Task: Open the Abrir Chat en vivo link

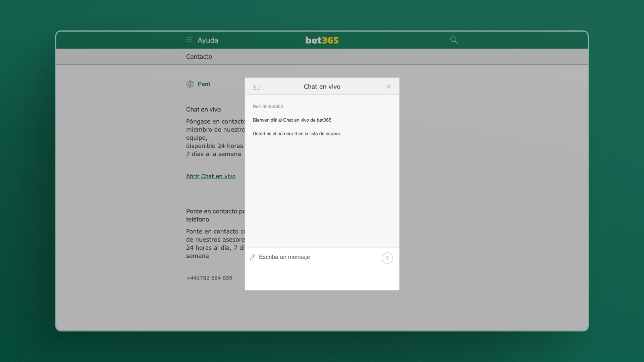Action: click(211, 176)
